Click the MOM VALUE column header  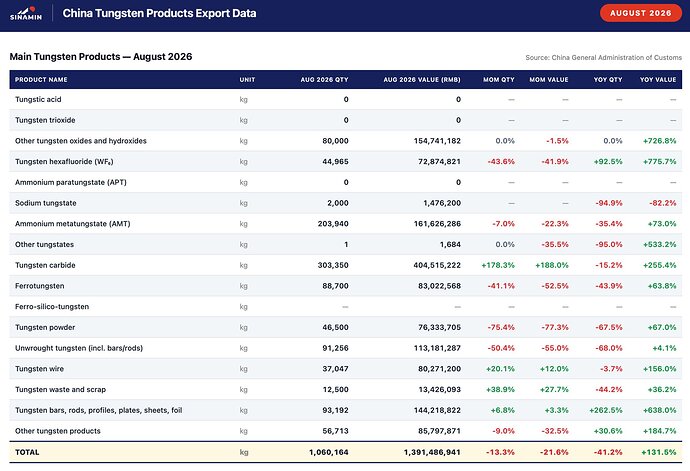click(x=549, y=80)
